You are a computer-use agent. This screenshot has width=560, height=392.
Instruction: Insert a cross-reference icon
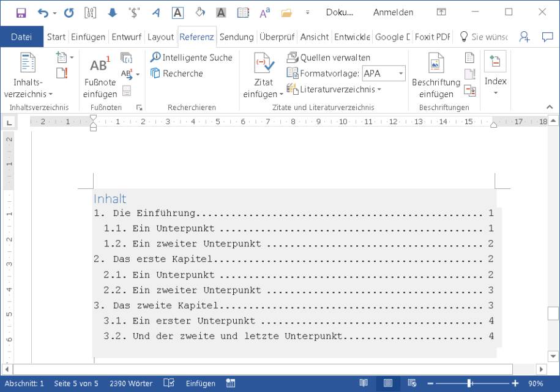470,91
